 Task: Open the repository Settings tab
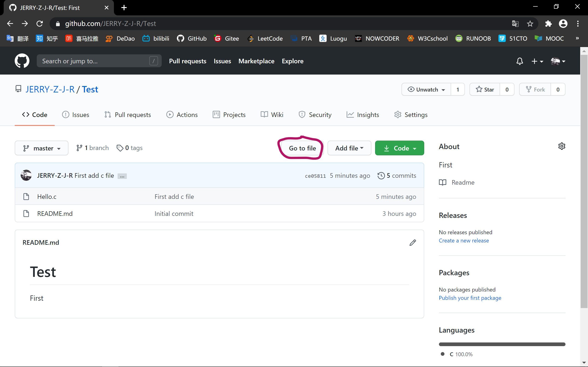point(411,115)
